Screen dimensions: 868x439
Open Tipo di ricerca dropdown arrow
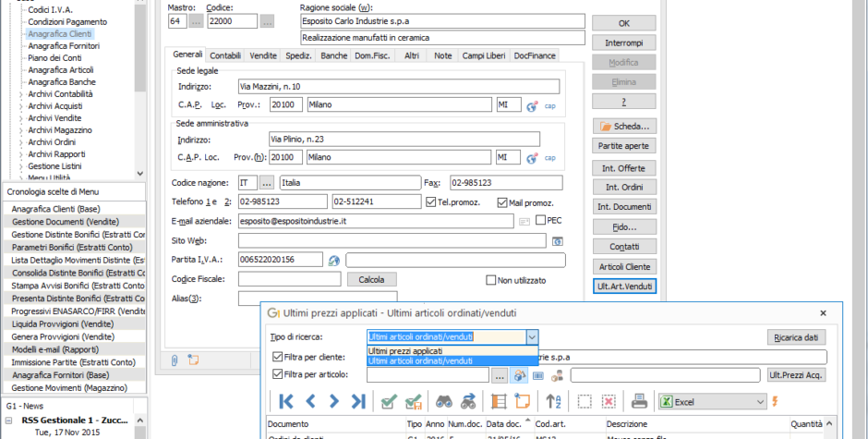(x=532, y=337)
